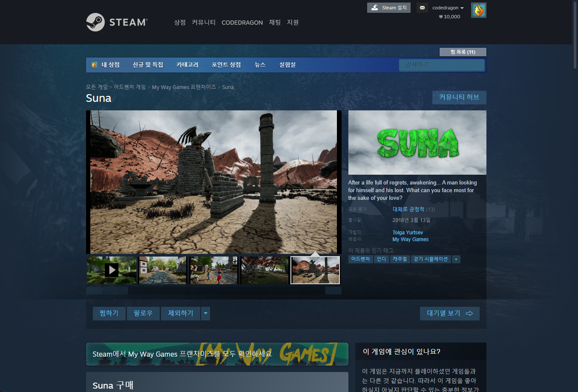The image size is (578, 392).
Task: Click the SUNA header capsule image
Action: tap(417, 143)
